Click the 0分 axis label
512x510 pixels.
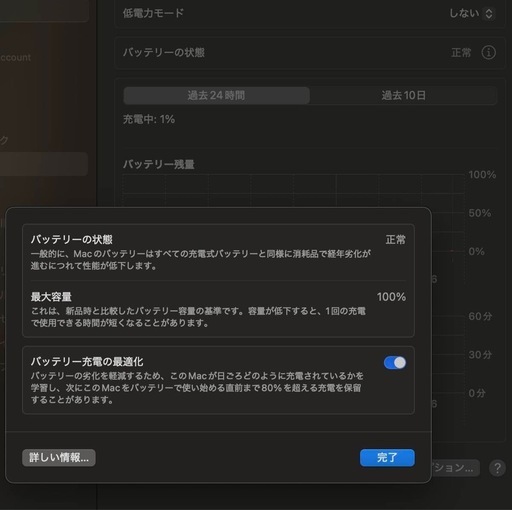point(477,393)
